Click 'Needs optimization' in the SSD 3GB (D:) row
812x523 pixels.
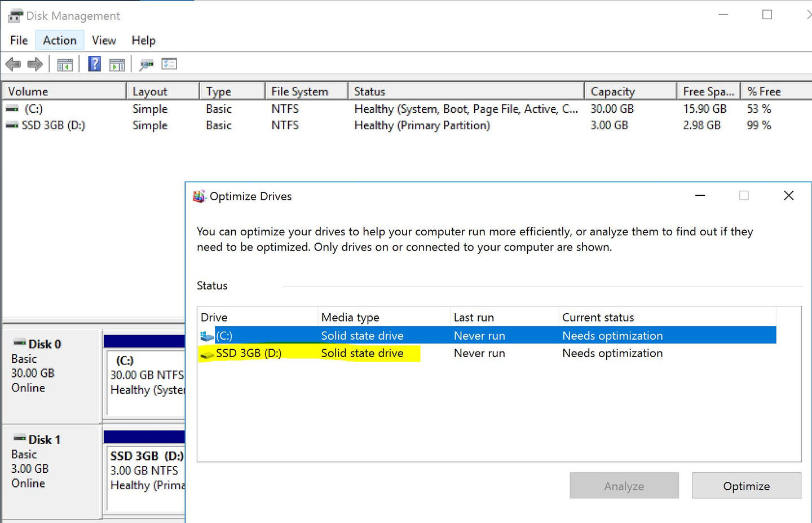coord(612,354)
